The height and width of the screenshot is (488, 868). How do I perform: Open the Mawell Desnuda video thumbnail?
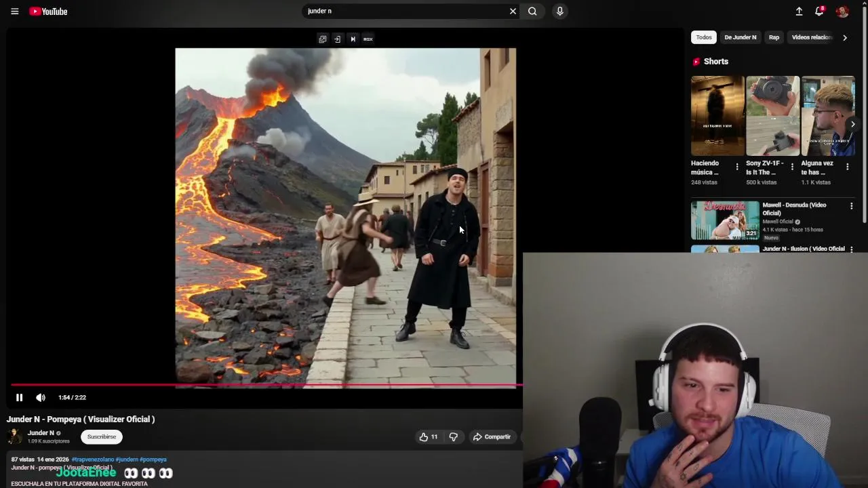[x=725, y=220]
